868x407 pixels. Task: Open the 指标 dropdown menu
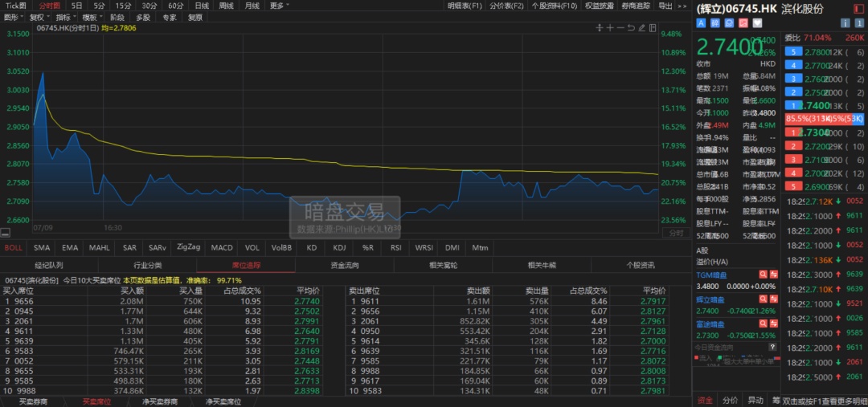coord(65,17)
